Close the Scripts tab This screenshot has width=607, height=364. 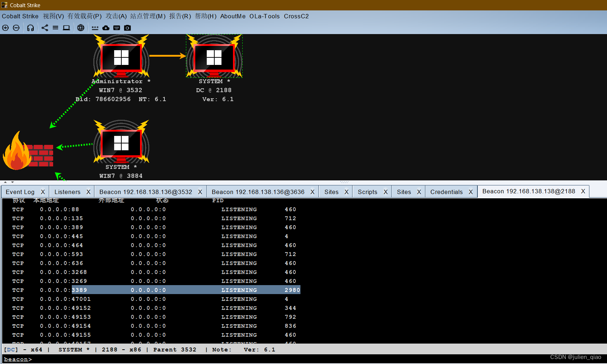(x=386, y=192)
